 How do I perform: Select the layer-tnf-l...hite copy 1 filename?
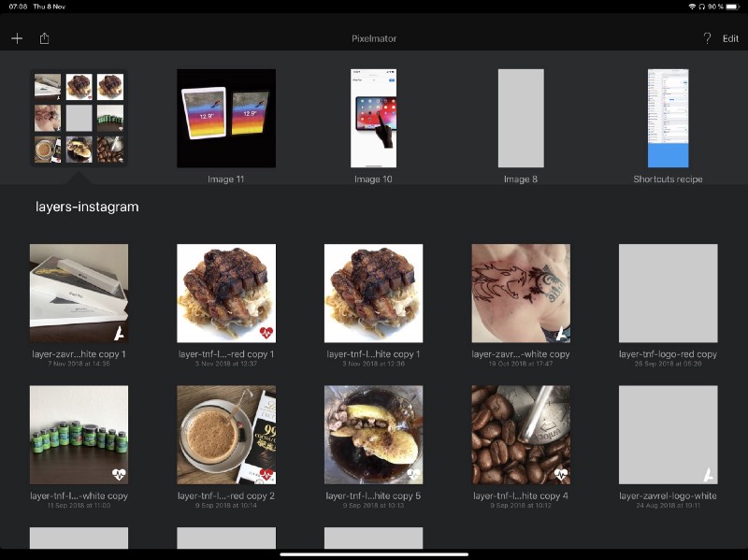point(373,354)
